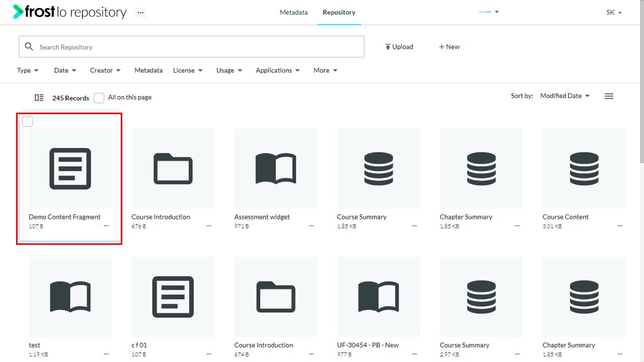Viewport: 644px width, 362px height.
Task: Switch to the Repository tab
Action: [339, 12]
